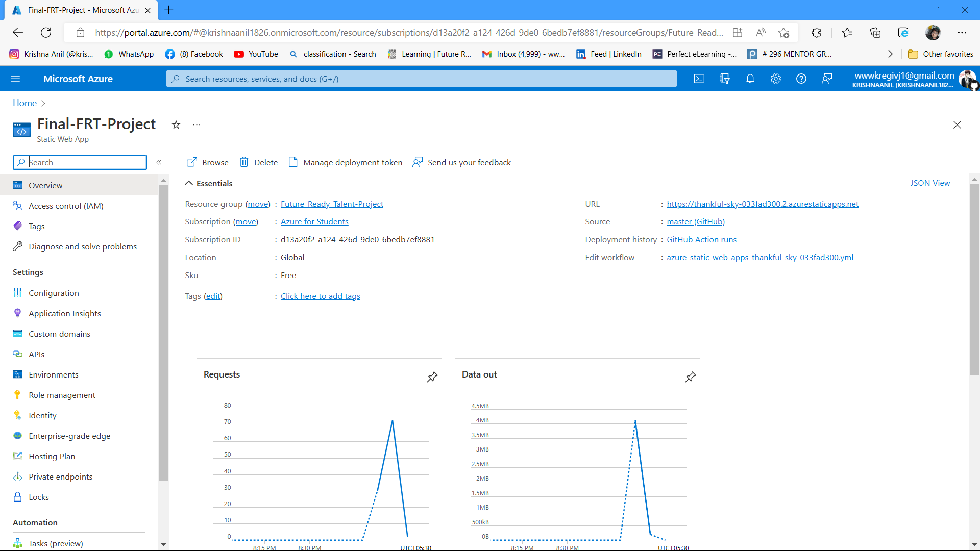980x551 pixels.
Task: Click the JSON View link
Action: click(x=930, y=183)
